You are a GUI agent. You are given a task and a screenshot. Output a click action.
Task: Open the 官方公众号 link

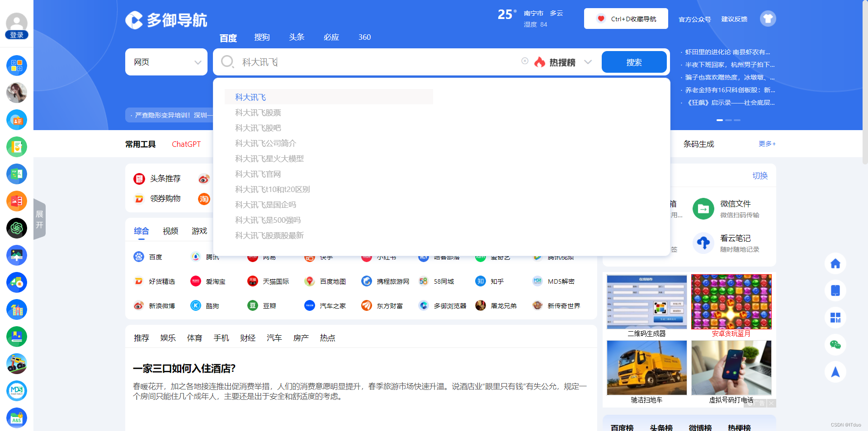tap(694, 19)
